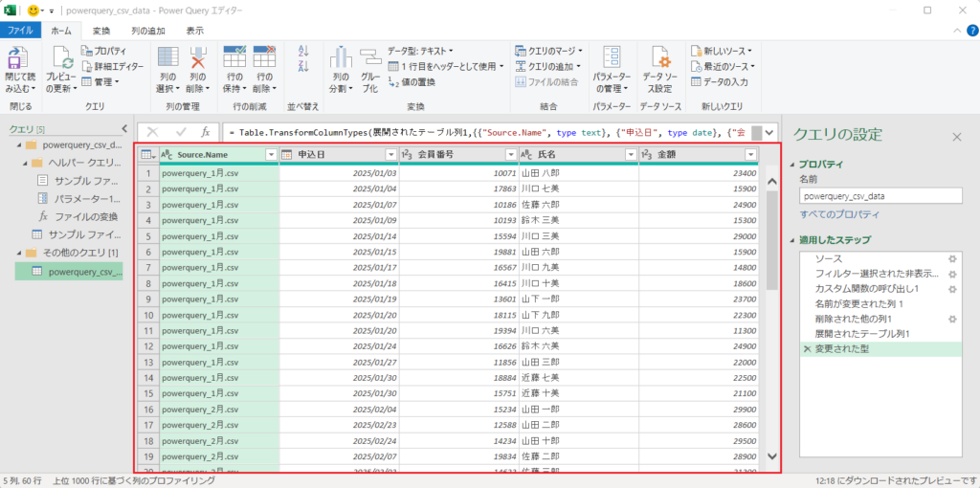The image size is (980, 488).
Task: Open help question mark icon
Action: tap(972, 31)
